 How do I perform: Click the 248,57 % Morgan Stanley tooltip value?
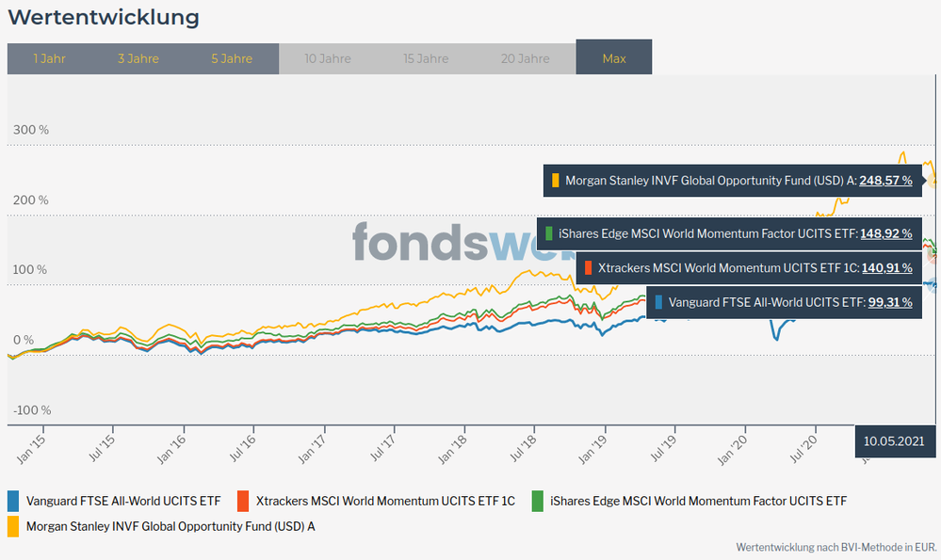click(x=885, y=181)
